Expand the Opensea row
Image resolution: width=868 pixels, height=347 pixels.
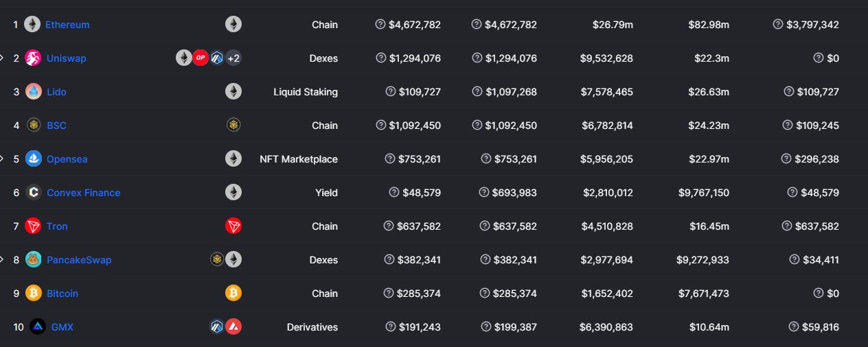pyautogui.click(x=2, y=159)
